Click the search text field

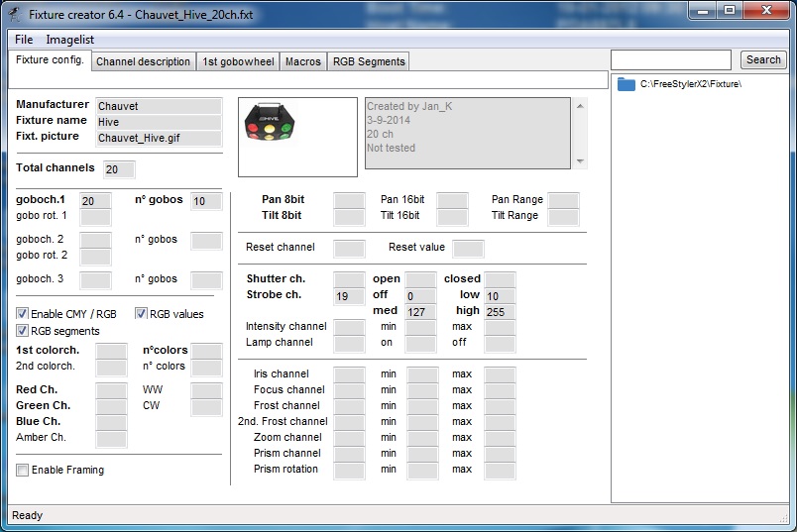[671, 60]
